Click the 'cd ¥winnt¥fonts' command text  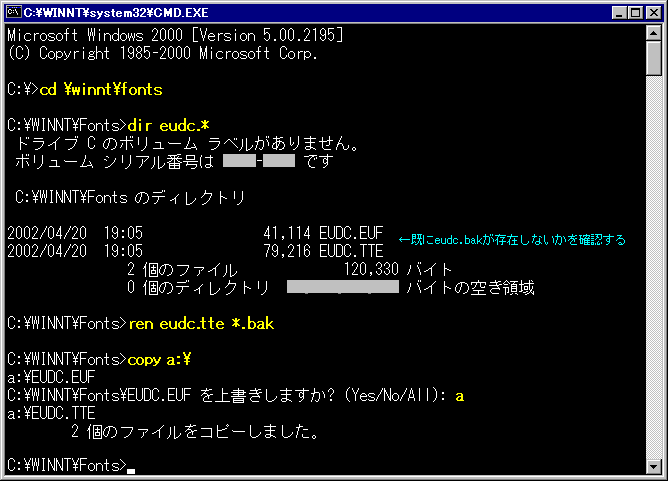tap(101, 89)
